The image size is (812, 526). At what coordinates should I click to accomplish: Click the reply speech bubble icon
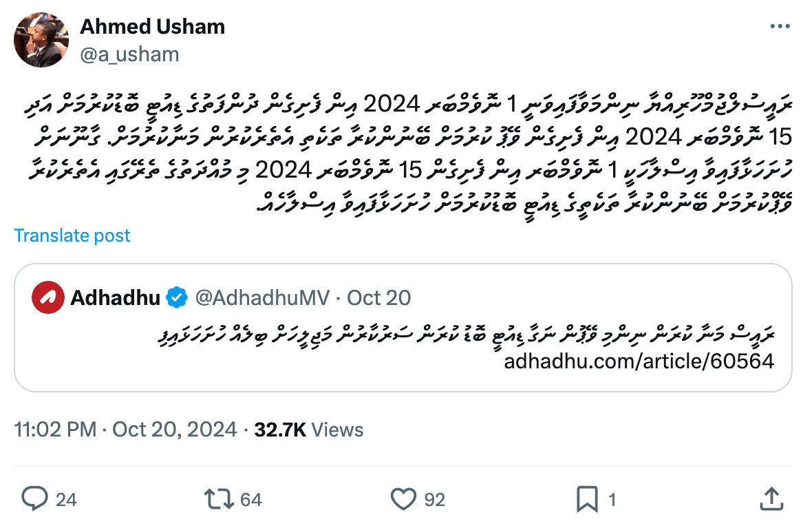(34, 498)
